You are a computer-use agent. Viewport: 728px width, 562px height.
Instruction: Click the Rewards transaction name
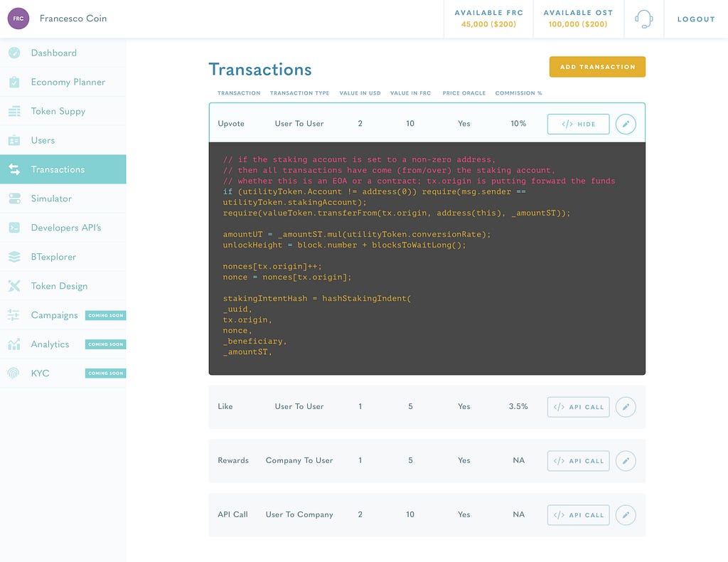point(233,460)
